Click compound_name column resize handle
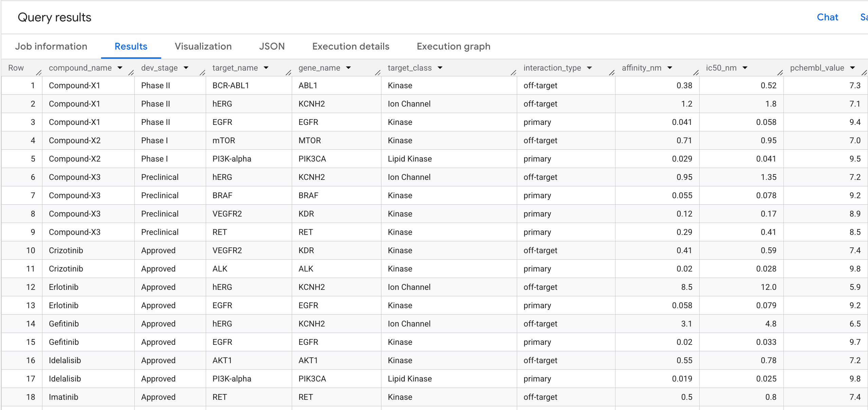 [x=131, y=72]
